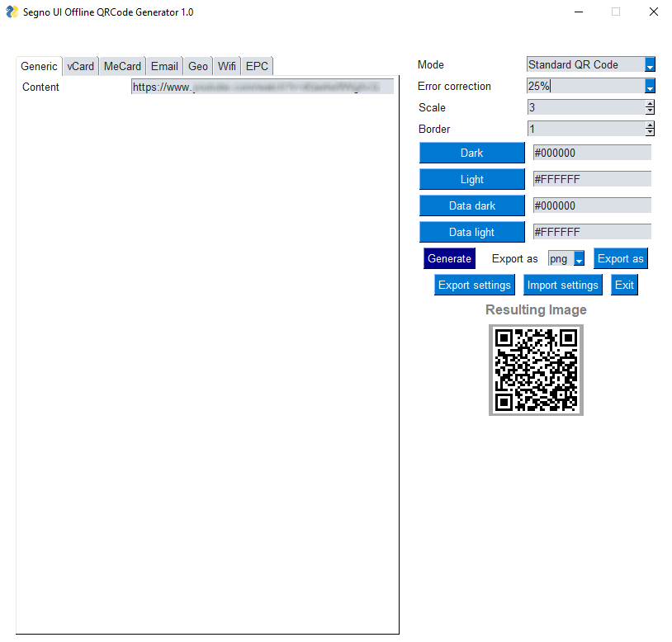The width and height of the screenshot is (672, 642).
Task: Select the MeCard tab
Action: point(122,66)
